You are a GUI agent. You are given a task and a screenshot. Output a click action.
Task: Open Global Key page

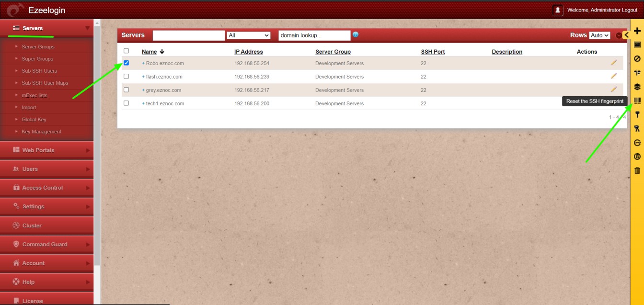[x=34, y=119]
